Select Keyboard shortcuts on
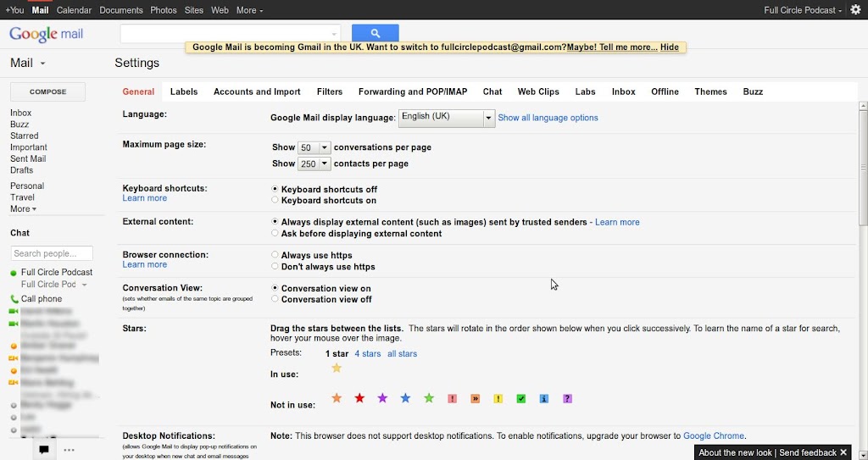The height and width of the screenshot is (460, 868). tap(275, 200)
